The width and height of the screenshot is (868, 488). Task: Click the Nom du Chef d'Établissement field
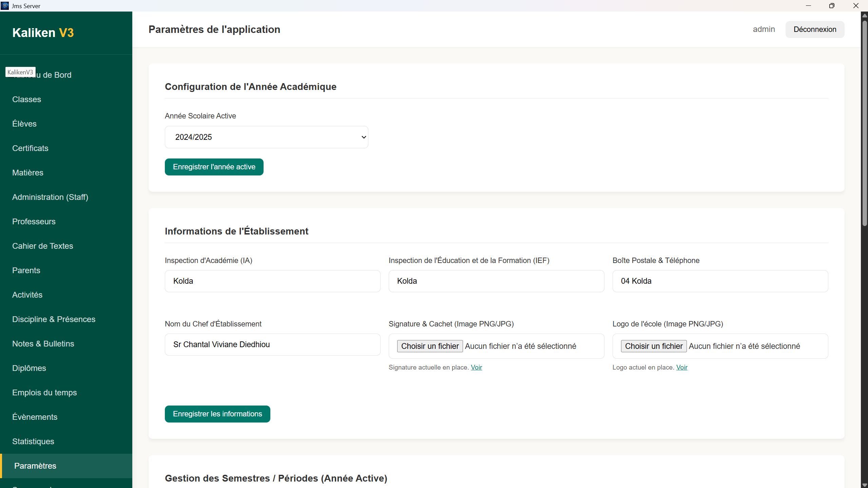272,344
